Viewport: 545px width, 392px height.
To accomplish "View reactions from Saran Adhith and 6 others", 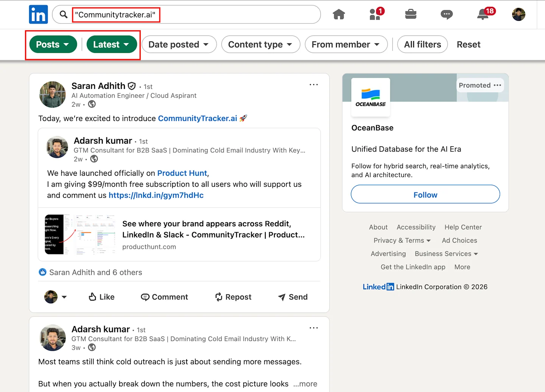I will pyautogui.click(x=90, y=273).
